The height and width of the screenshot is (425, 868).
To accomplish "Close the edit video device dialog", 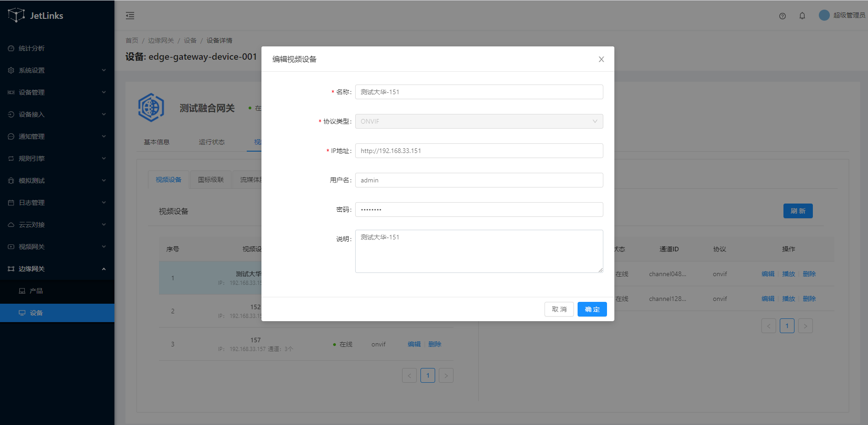I will (x=601, y=59).
